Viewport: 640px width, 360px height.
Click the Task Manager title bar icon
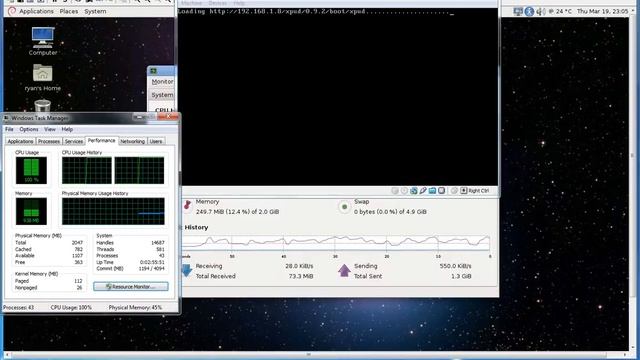(x=6, y=118)
